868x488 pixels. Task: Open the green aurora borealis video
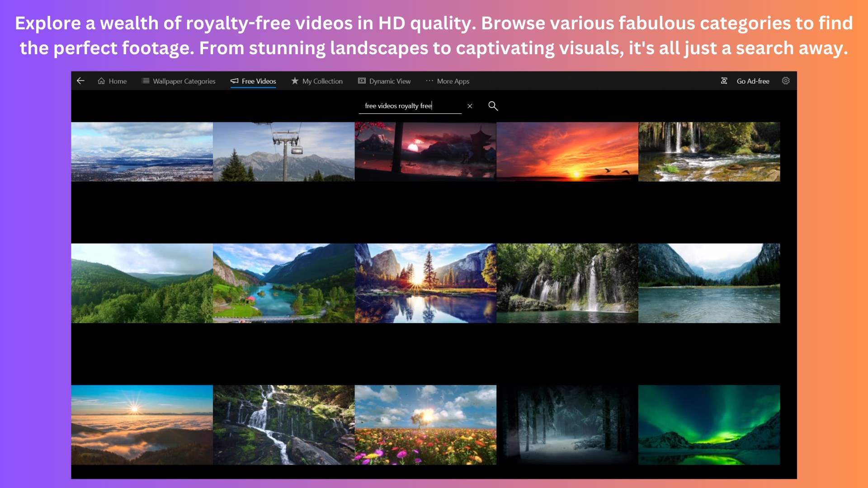[x=709, y=425]
